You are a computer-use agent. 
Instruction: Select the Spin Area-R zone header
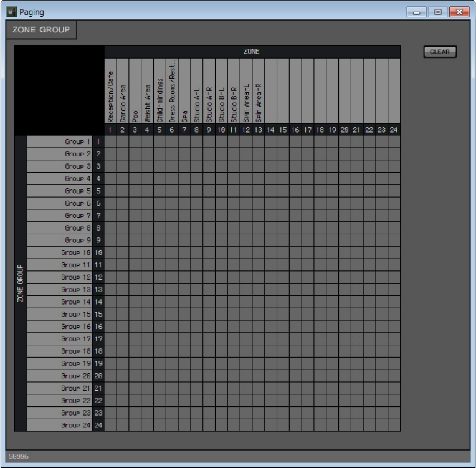(259, 91)
